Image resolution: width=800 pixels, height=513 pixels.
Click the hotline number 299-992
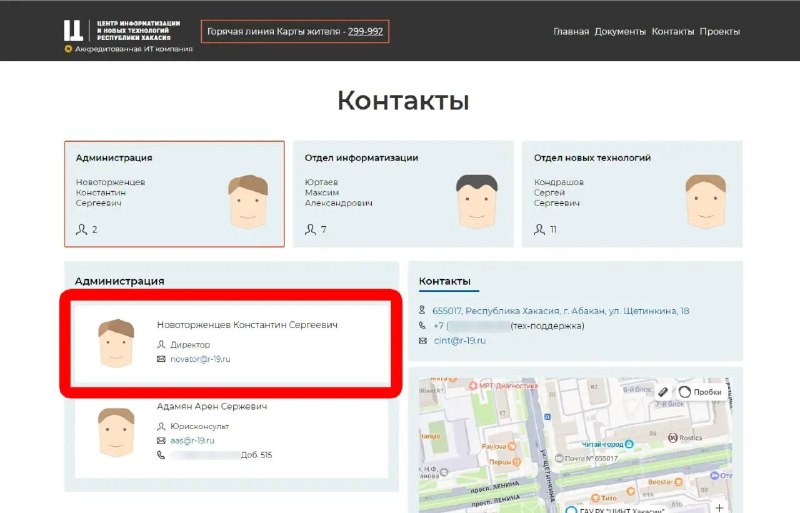pos(365,32)
